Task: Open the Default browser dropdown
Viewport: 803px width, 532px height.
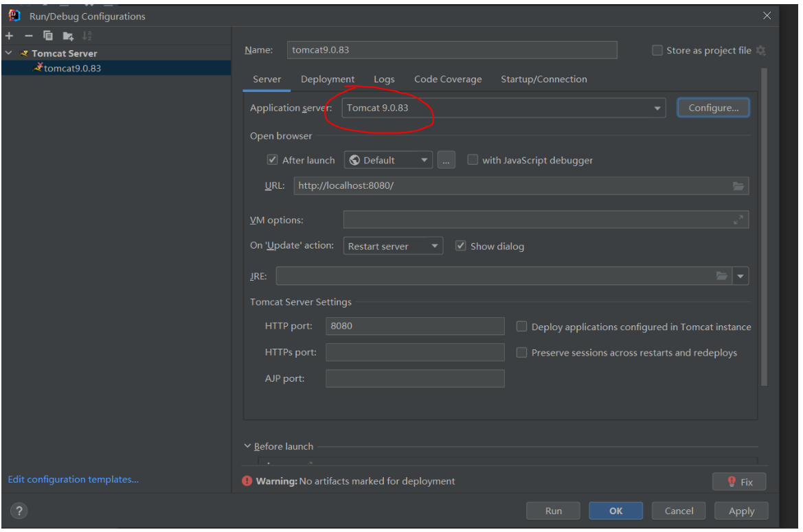Action: click(x=388, y=160)
